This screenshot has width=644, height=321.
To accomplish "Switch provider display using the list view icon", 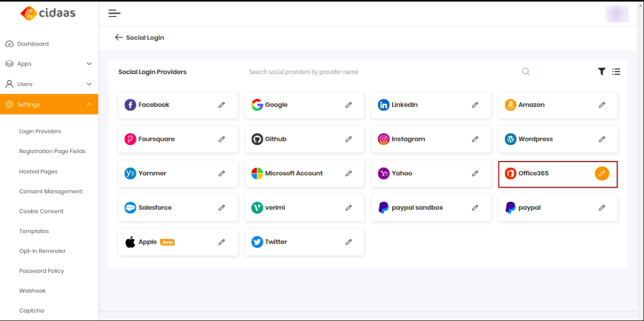I will (x=616, y=71).
